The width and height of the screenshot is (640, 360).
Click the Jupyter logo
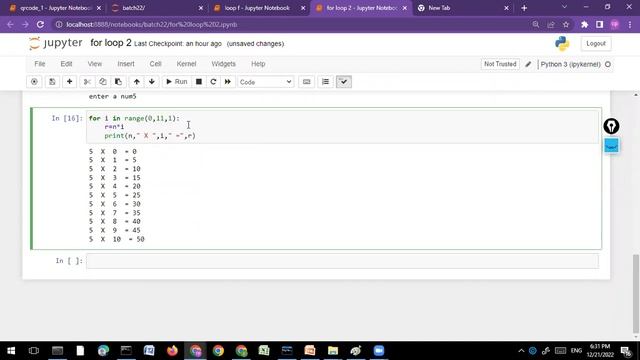(56, 43)
